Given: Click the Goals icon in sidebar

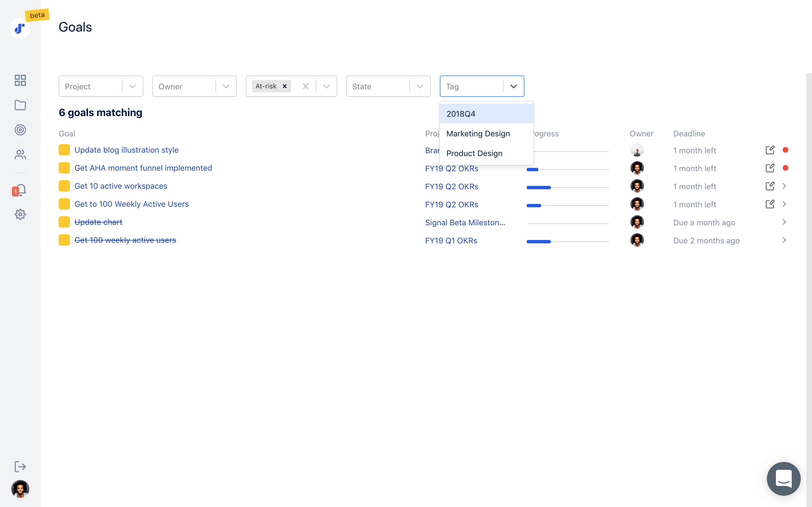Looking at the screenshot, I should [21, 129].
